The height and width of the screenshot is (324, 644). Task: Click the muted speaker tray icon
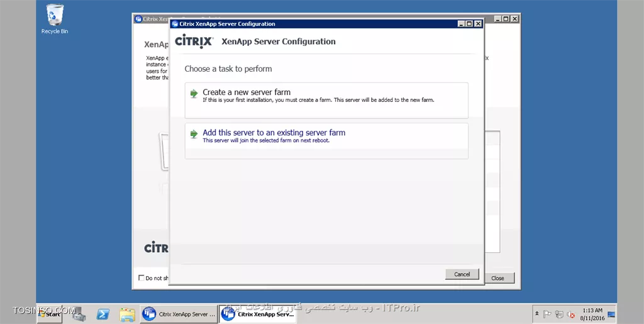point(571,315)
